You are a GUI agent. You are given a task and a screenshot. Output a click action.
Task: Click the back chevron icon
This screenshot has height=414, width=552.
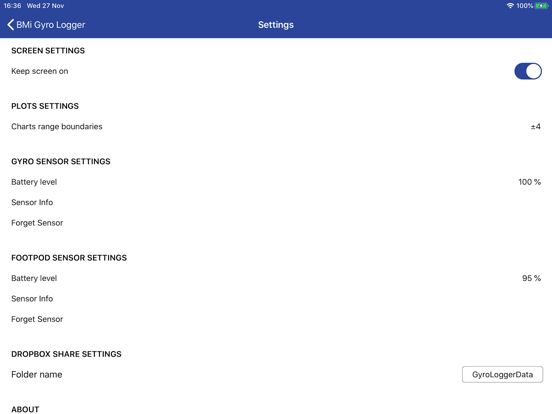(11, 25)
